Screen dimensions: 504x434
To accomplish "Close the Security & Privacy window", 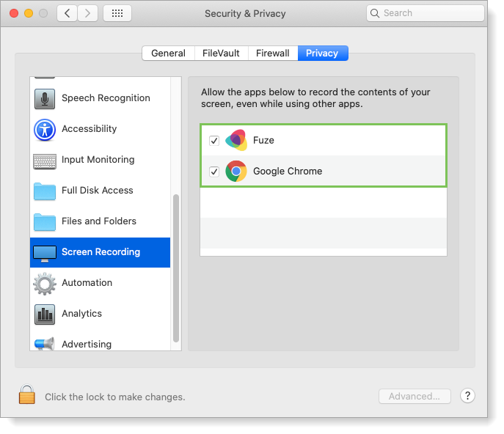I will tap(14, 13).
